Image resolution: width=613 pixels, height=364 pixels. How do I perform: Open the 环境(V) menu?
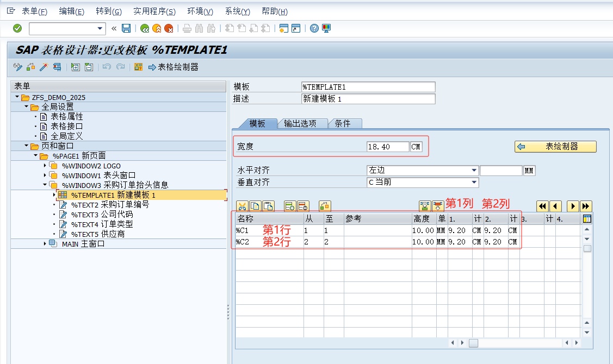pos(200,11)
